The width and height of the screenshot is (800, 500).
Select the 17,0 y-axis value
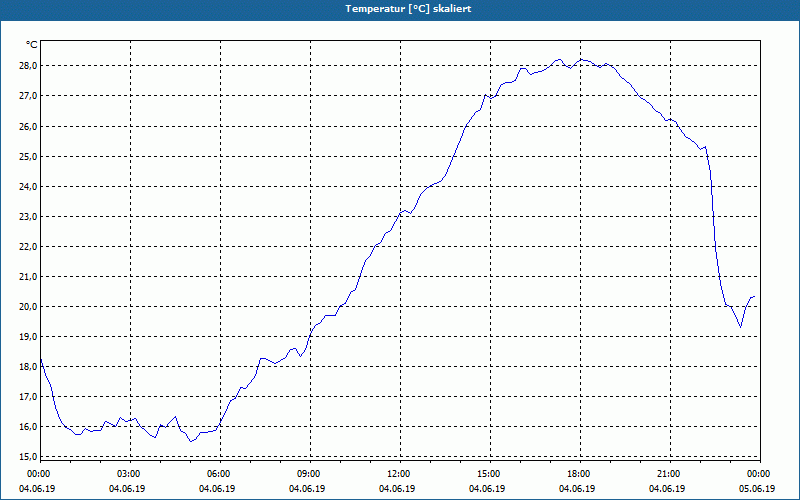29,396
